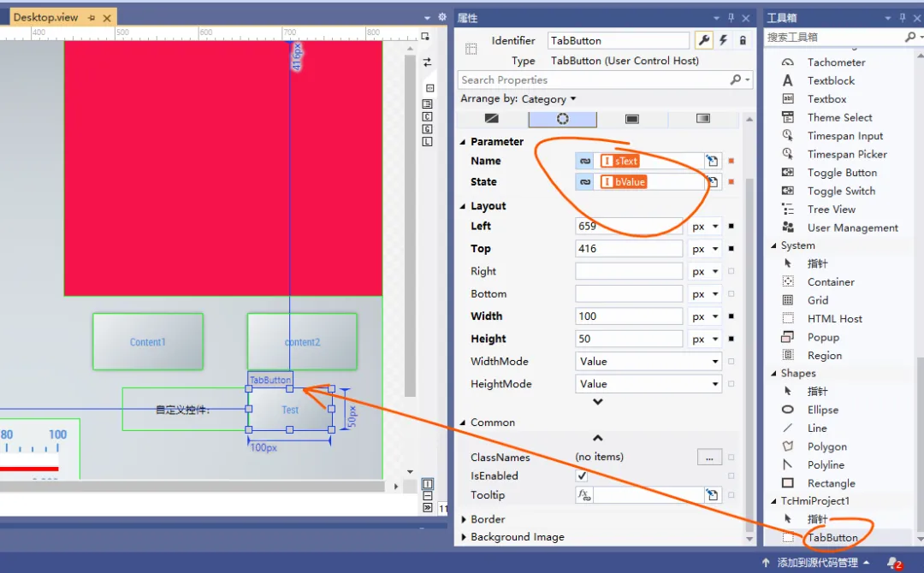Click the vertical split pane icon
This screenshot has height=573, width=924.
(x=427, y=483)
